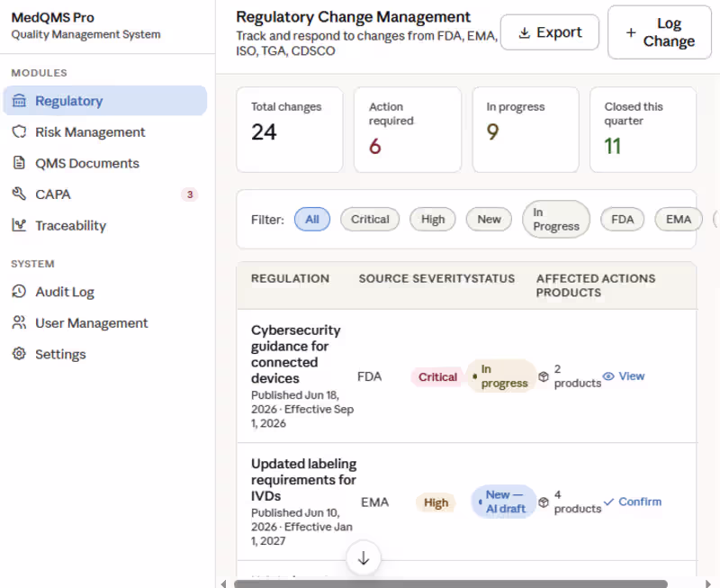This screenshot has height=588, width=720.
Task: Click the box icon beside 4 products
Action: (544, 502)
